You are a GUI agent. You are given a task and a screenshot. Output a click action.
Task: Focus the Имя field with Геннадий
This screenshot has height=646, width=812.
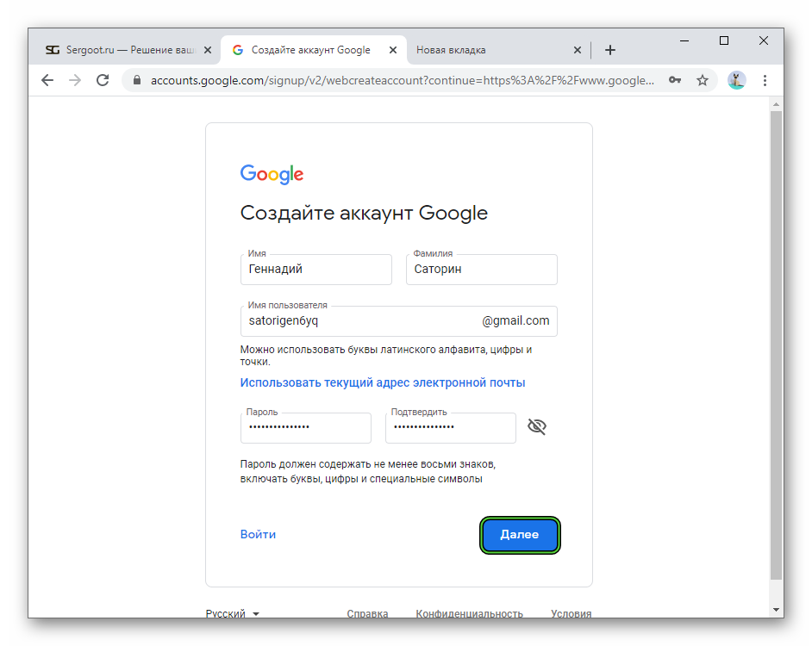pyautogui.click(x=315, y=269)
